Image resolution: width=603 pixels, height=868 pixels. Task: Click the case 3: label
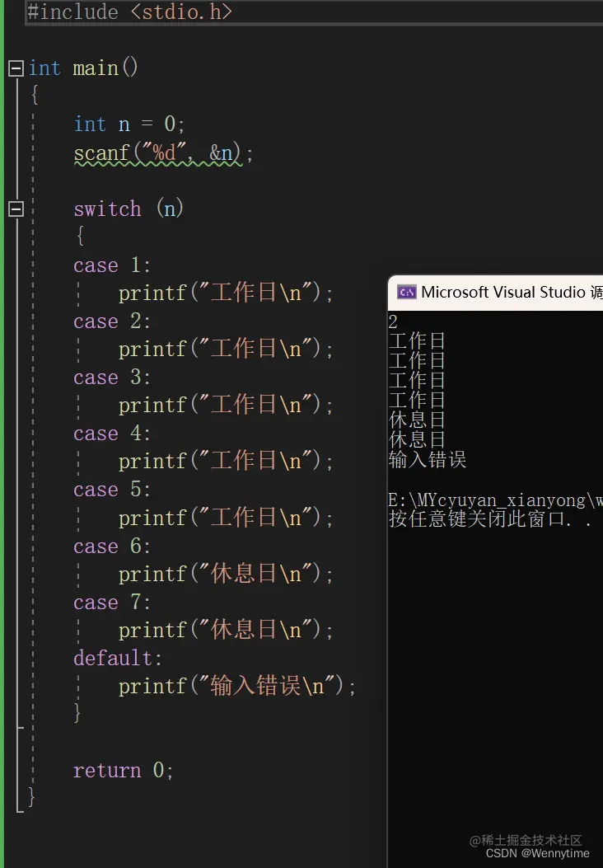coord(112,378)
